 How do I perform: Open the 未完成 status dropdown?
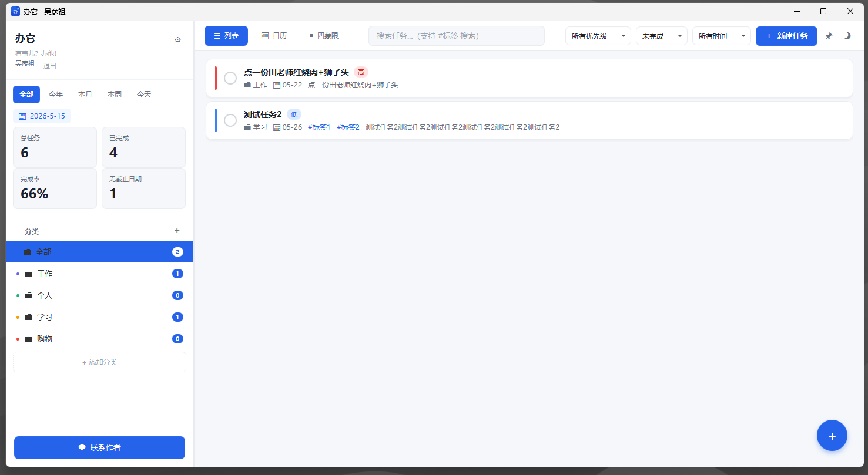coord(662,36)
